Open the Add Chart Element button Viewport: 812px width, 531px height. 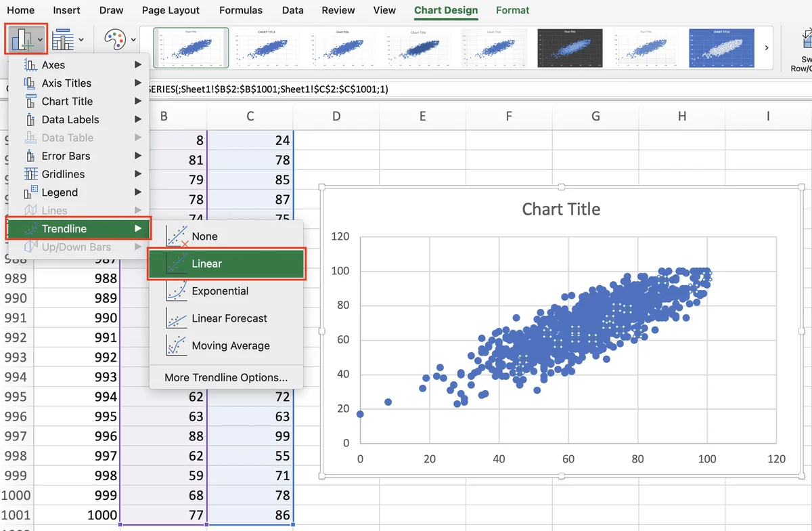(26, 39)
